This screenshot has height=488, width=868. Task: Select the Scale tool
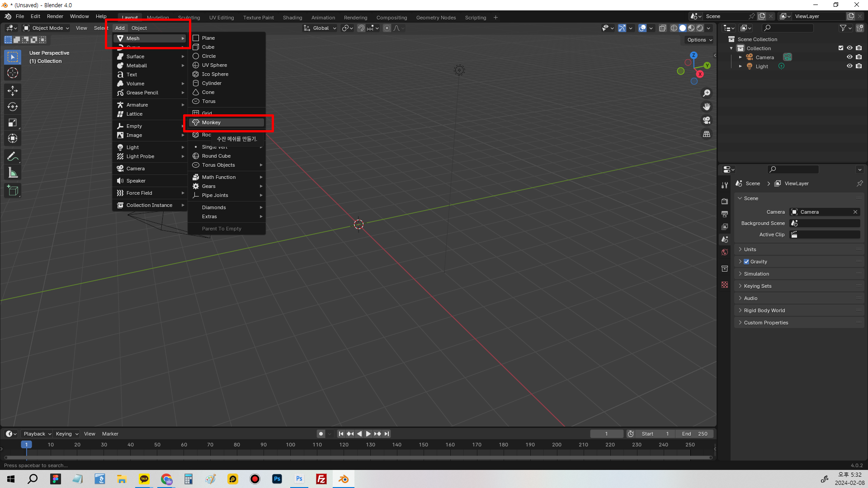click(13, 122)
